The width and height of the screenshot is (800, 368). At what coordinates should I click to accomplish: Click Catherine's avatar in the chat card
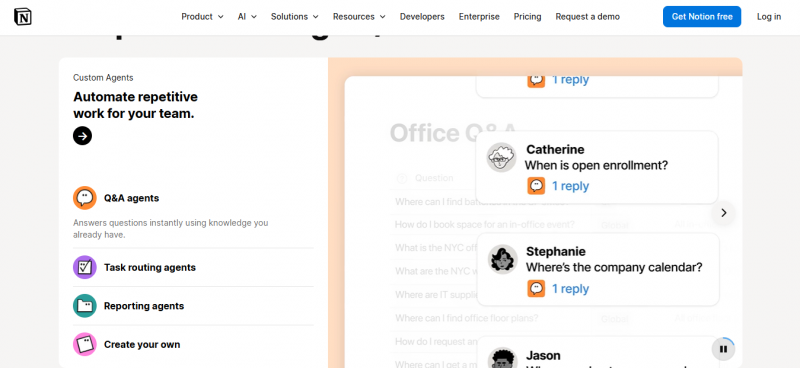501,157
